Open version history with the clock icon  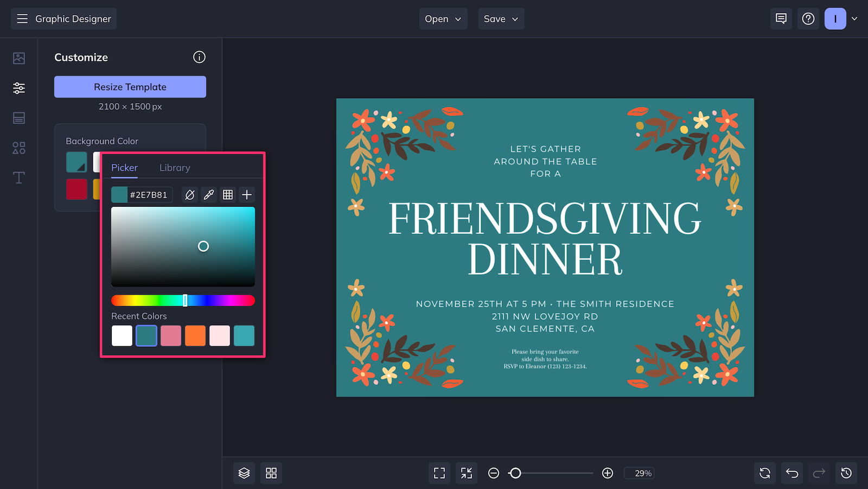pyautogui.click(x=846, y=473)
